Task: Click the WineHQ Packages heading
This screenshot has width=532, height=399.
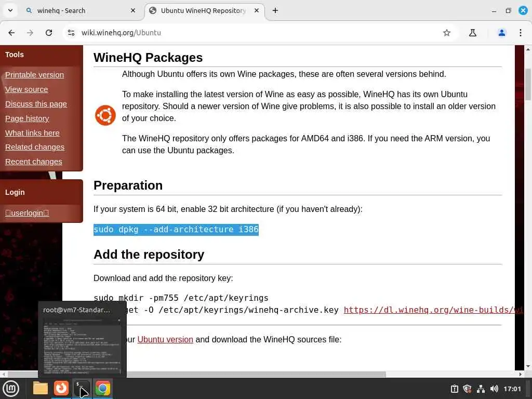Action: click(x=148, y=57)
